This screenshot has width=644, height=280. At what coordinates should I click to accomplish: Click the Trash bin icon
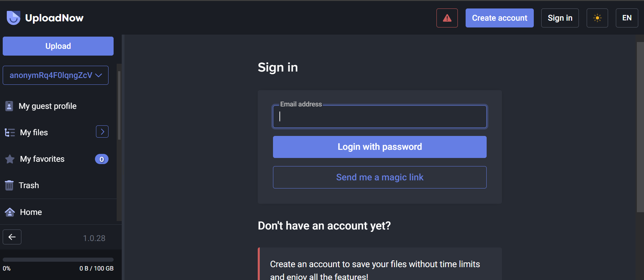pyautogui.click(x=9, y=185)
